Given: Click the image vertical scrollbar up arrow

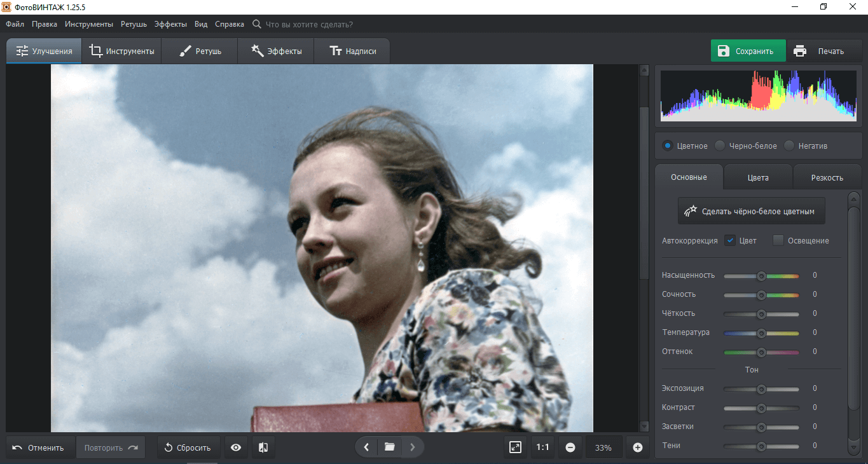Looking at the screenshot, I should [644, 69].
